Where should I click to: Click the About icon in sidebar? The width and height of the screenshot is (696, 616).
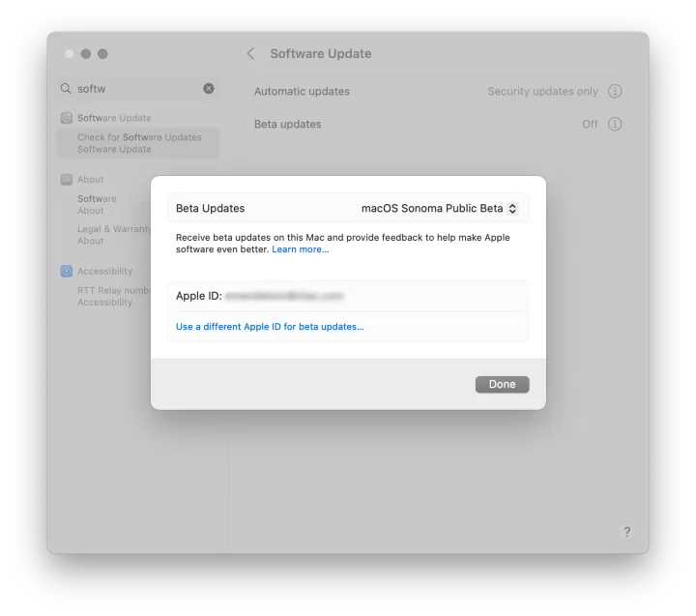(x=67, y=180)
